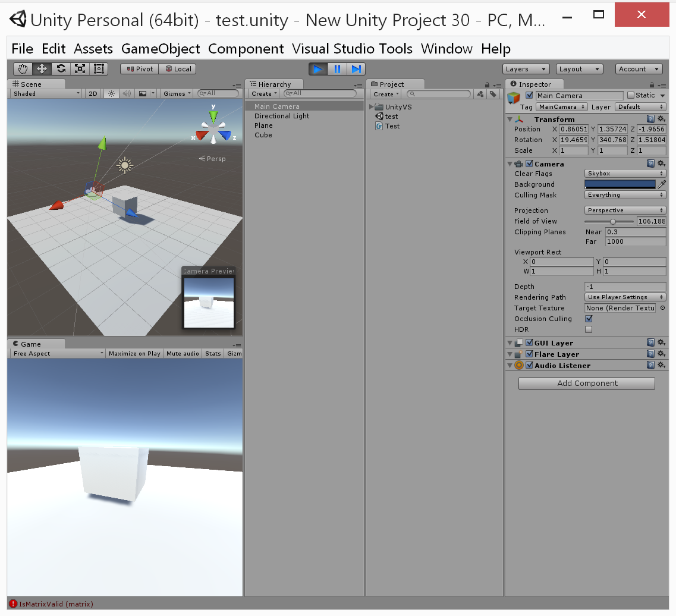Select the Move tool in the toolbar
The height and width of the screenshot is (616, 676).
tap(42, 69)
